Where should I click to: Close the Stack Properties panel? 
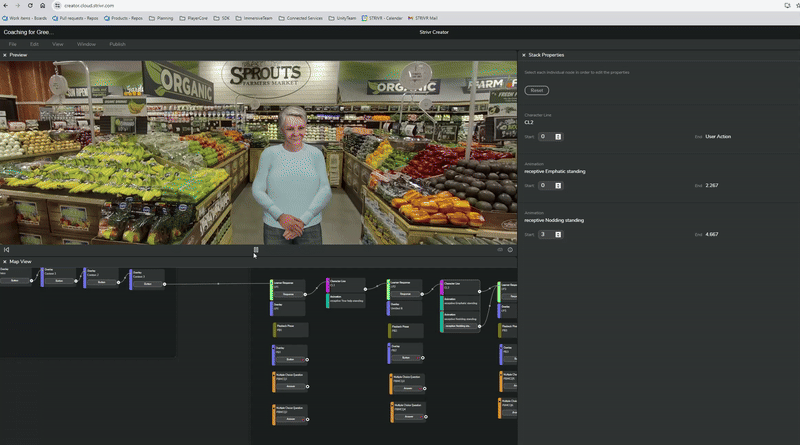523,55
